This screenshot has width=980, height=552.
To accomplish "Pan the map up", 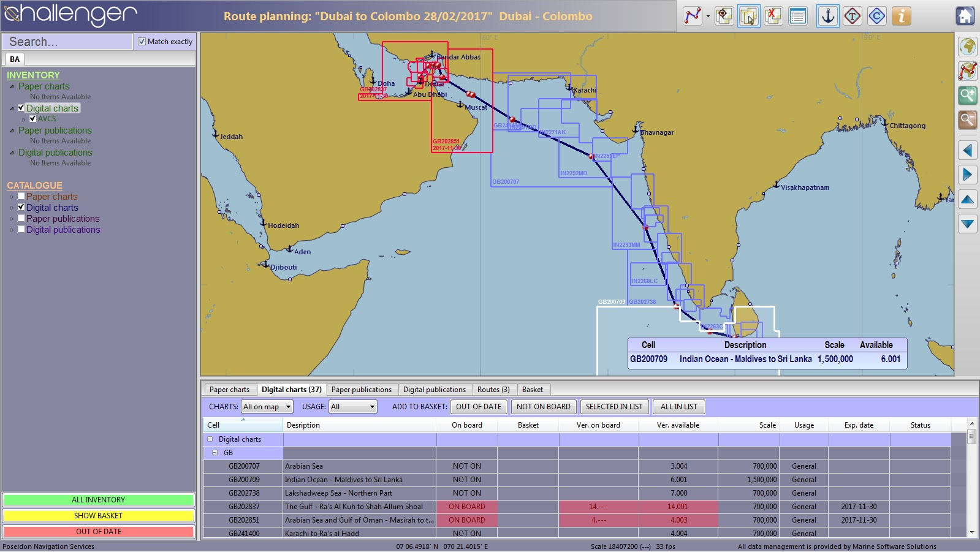I will 968,199.
